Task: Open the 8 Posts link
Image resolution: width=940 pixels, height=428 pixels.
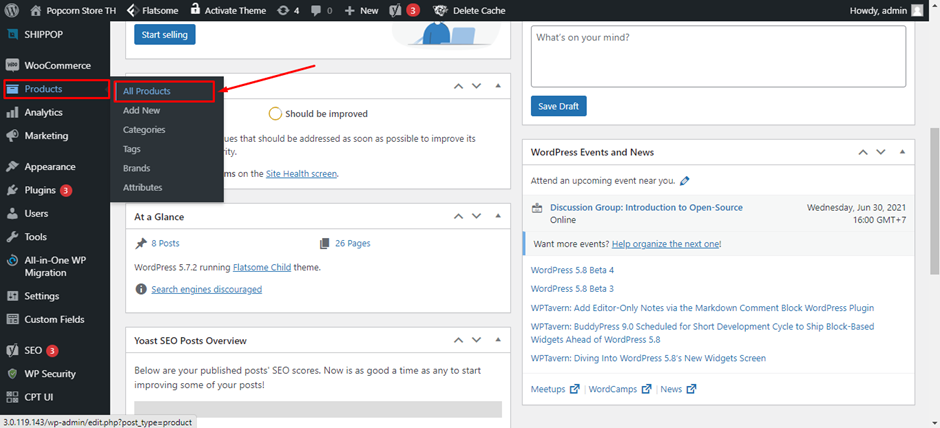Action: 165,243
